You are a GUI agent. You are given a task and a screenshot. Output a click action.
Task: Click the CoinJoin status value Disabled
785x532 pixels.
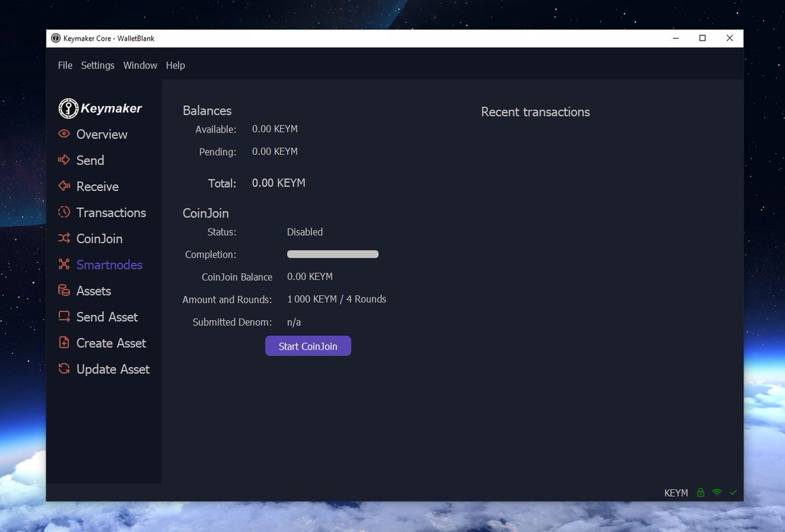305,232
